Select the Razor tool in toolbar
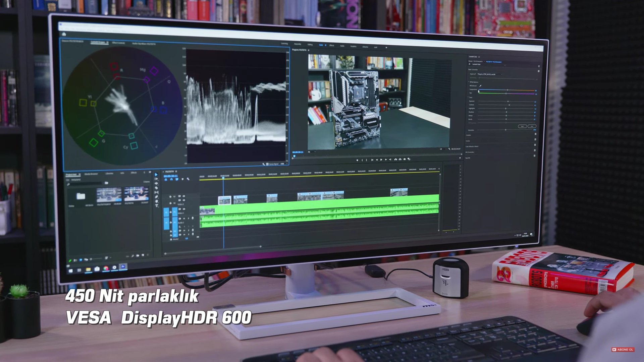 pos(156,188)
